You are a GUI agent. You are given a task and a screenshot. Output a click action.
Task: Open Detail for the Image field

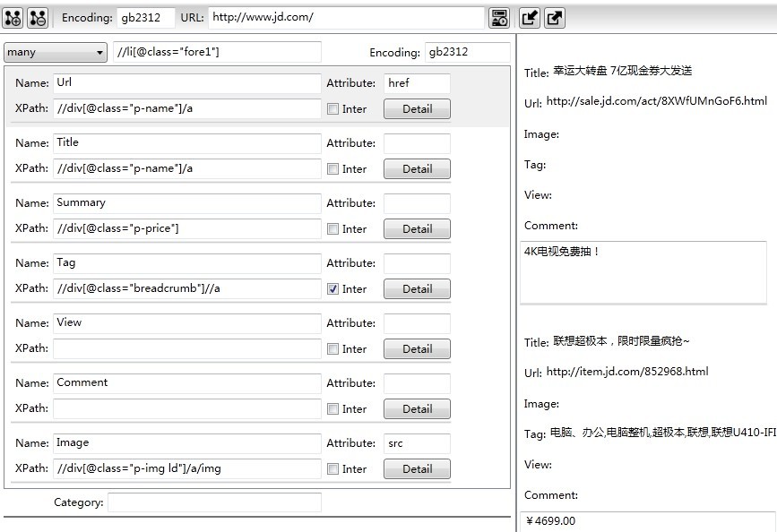coord(418,468)
